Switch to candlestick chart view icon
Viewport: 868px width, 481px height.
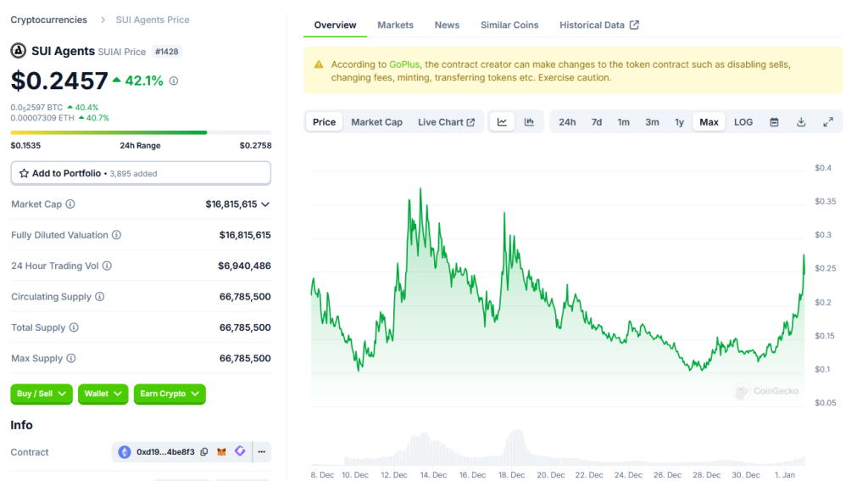pos(529,122)
